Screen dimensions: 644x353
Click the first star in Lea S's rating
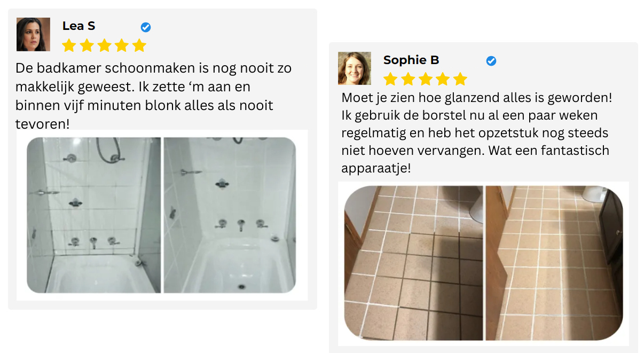pyautogui.click(x=69, y=45)
